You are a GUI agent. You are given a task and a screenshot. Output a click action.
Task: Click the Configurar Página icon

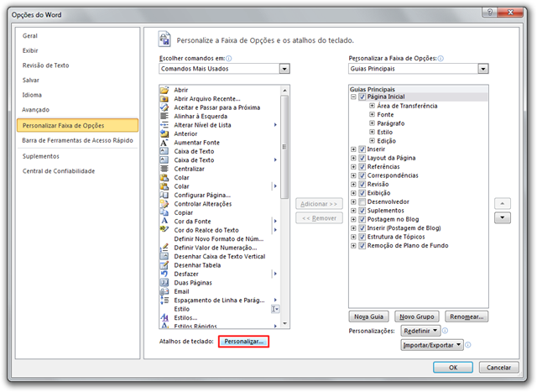tap(164, 195)
